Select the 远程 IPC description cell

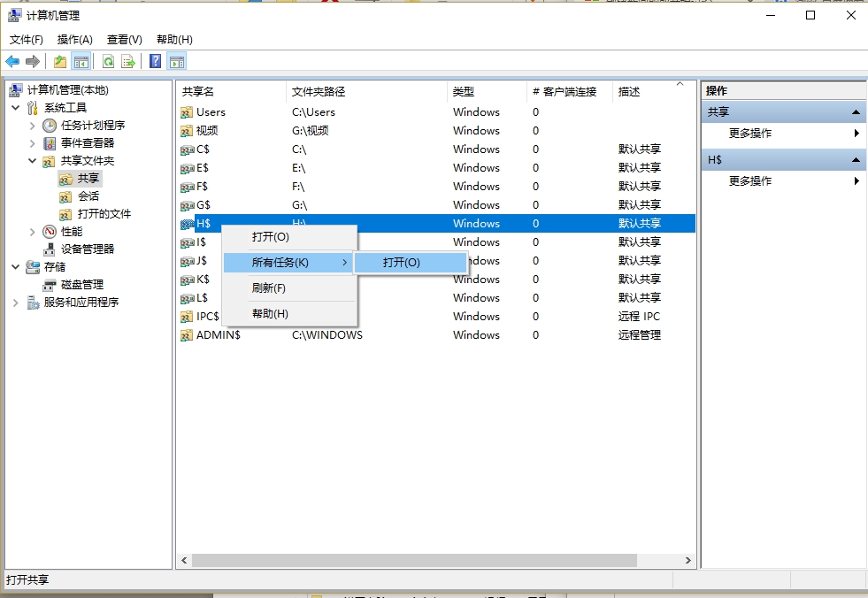click(x=640, y=316)
